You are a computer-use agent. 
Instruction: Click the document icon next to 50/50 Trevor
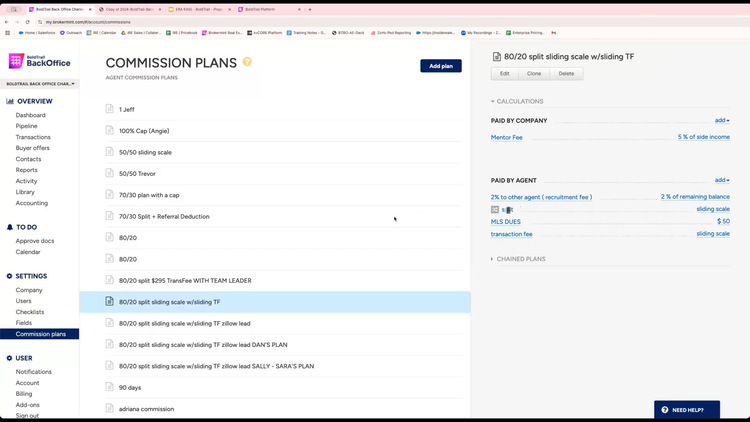click(110, 173)
